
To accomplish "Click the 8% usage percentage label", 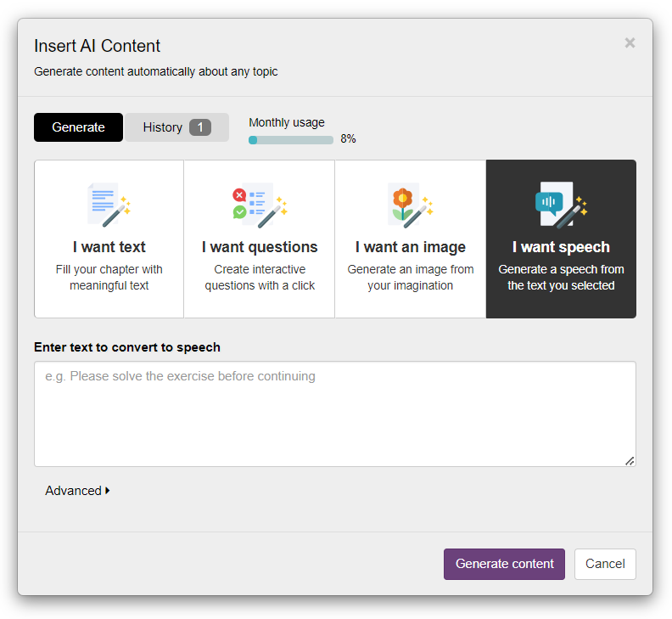I will click(x=348, y=139).
